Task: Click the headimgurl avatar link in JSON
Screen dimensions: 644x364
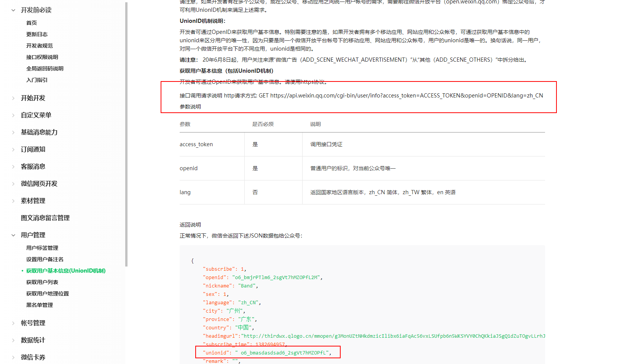Action: 381,336
